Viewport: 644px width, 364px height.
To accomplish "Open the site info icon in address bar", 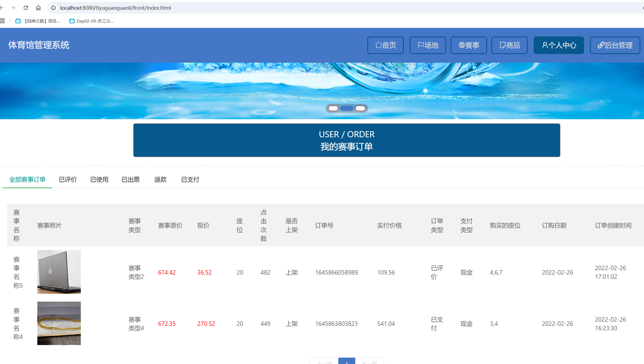I will (53, 8).
